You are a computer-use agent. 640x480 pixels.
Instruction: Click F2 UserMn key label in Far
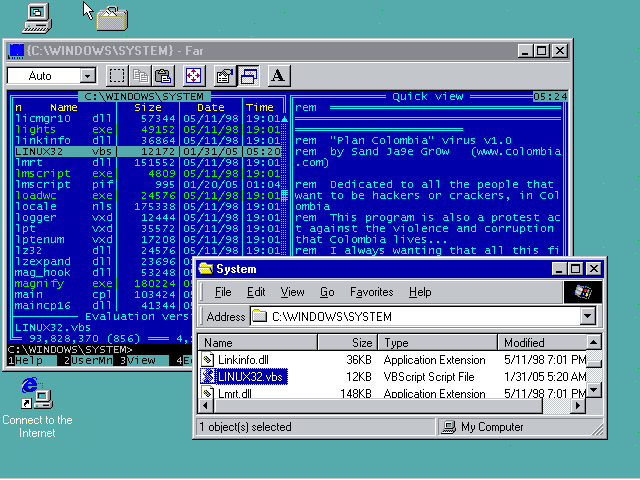click(88, 361)
